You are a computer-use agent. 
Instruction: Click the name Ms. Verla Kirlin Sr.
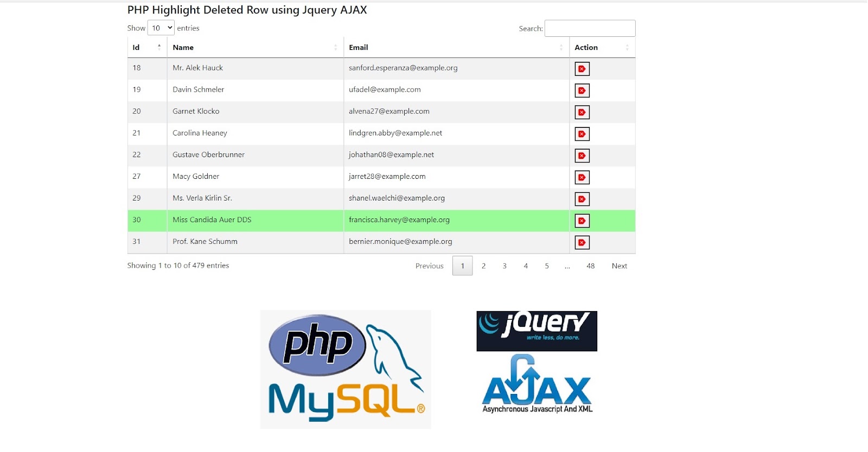pyautogui.click(x=202, y=198)
